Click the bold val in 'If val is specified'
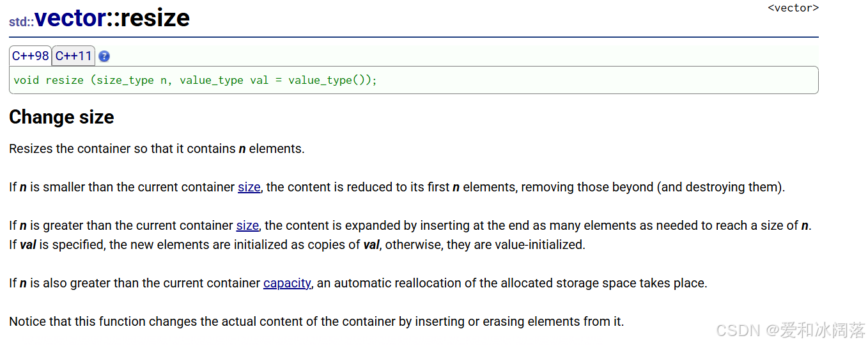Screen dimensions: 868x345 27,245
